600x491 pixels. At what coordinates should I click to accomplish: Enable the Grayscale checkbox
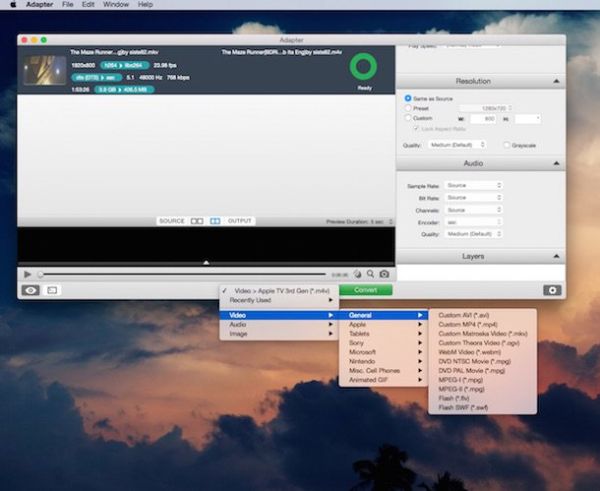(x=507, y=145)
